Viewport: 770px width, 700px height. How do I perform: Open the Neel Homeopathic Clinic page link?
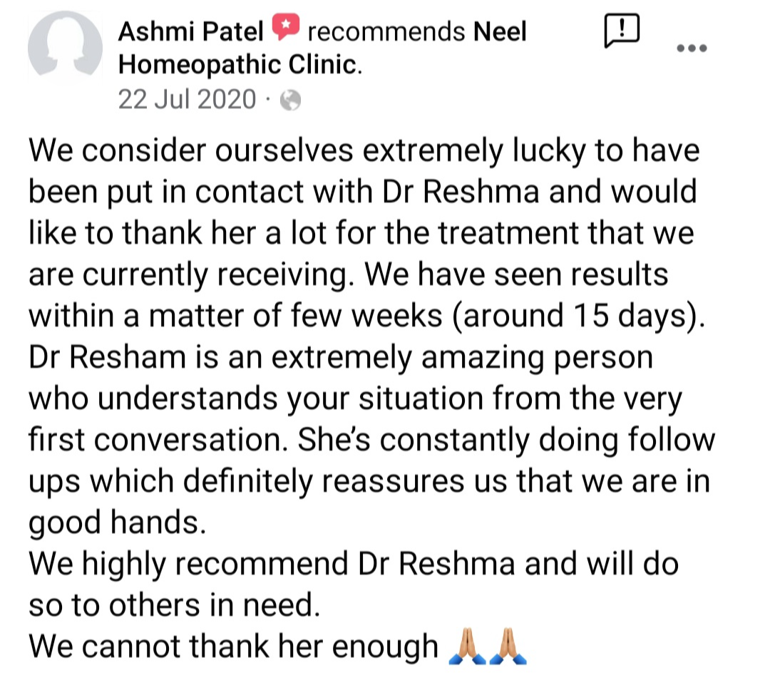click(x=500, y=31)
